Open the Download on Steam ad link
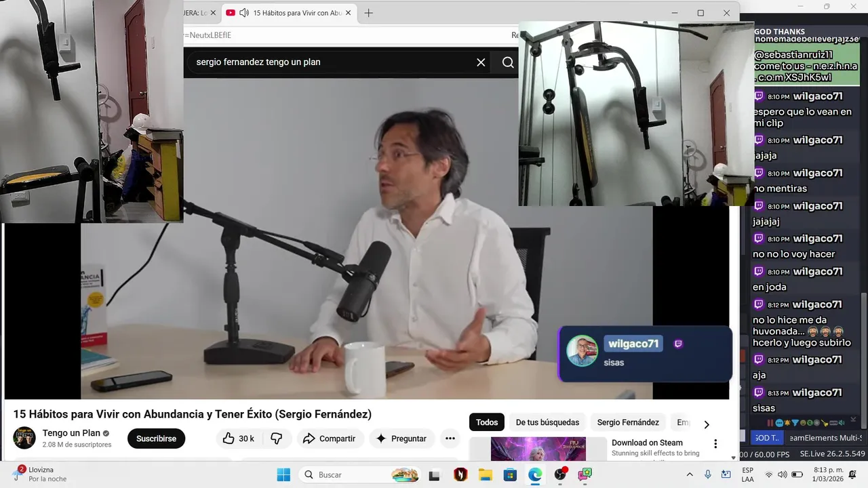 647,443
